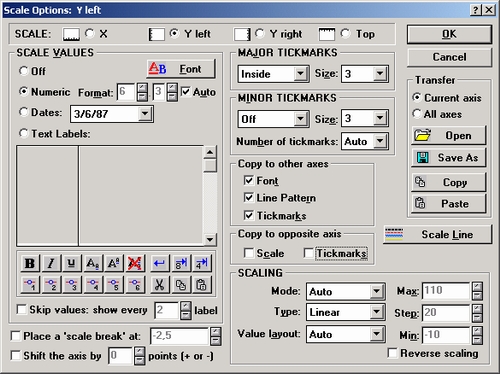
Task: Click the scissors cut icon
Action: [160, 285]
